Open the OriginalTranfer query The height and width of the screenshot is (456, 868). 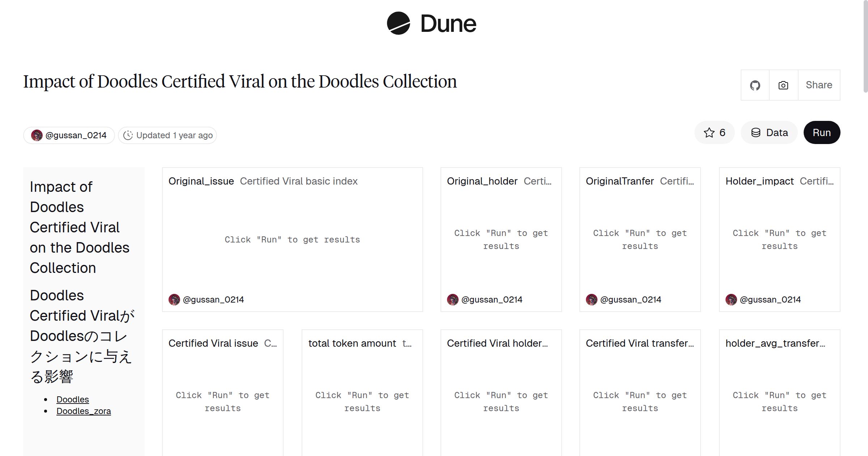pyautogui.click(x=620, y=181)
